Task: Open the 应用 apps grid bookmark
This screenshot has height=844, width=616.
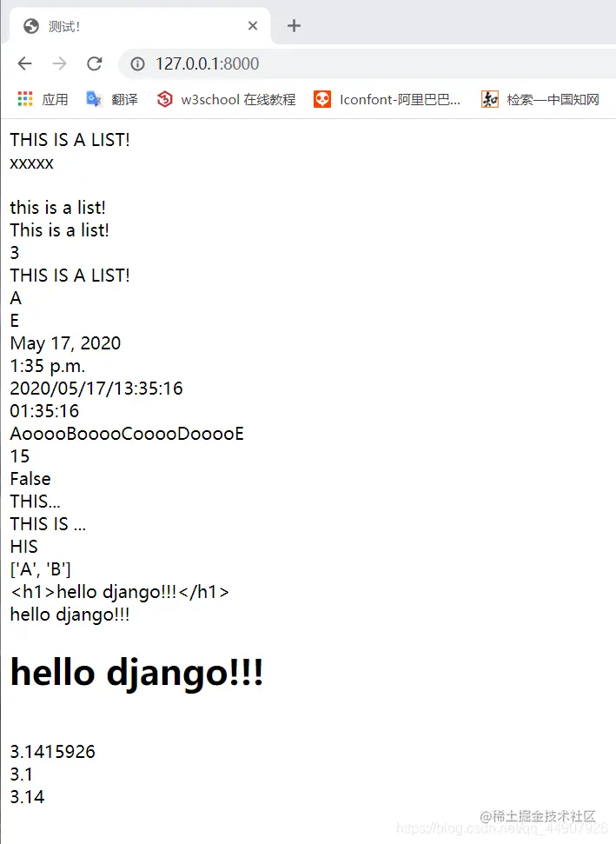Action: (43, 99)
